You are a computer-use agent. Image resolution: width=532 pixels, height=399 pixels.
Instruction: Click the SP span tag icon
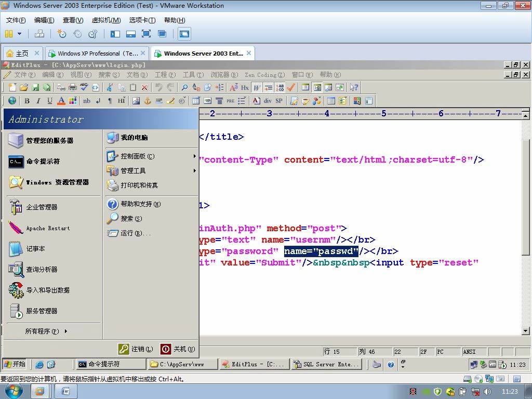click(279, 101)
